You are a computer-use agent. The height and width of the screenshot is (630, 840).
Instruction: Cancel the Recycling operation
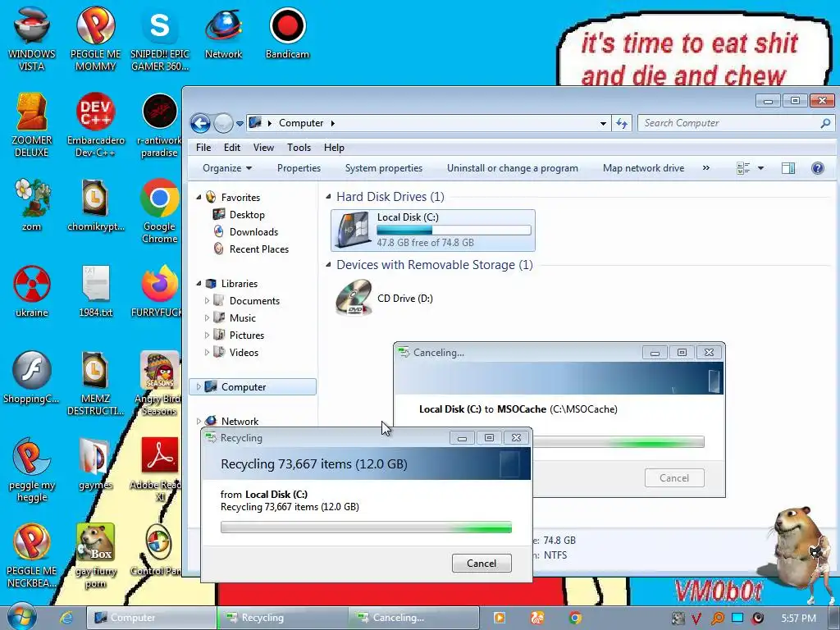(x=482, y=563)
